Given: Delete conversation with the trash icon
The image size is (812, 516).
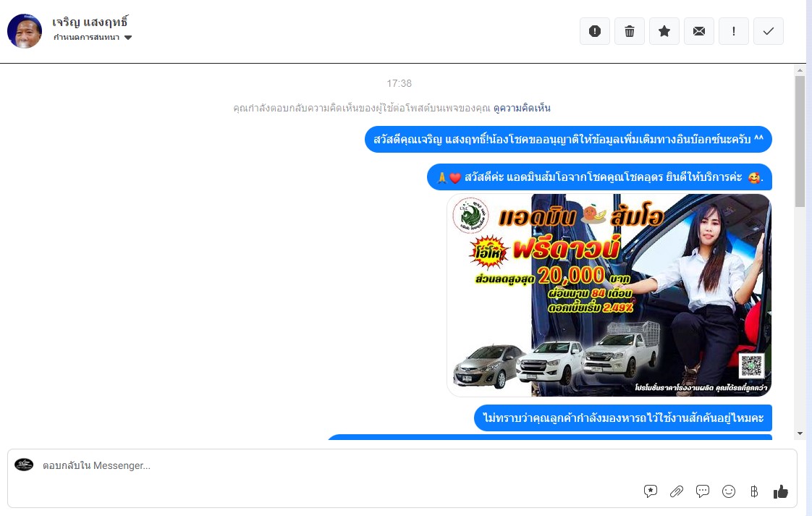Looking at the screenshot, I should (630, 31).
